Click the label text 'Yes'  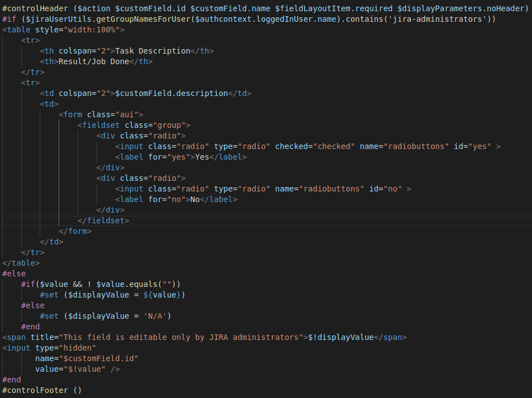pyautogui.click(x=202, y=157)
